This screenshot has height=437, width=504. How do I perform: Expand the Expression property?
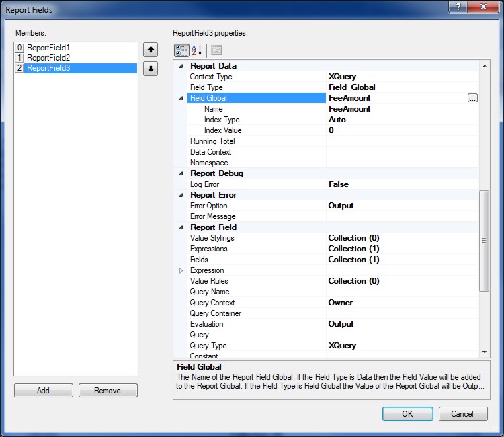point(180,270)
